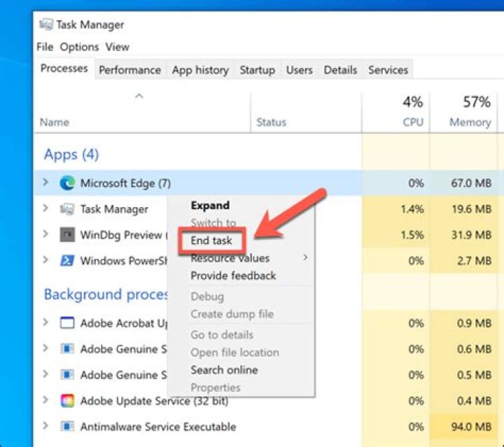Sort processes by Memory column
The height and width of the screenshot is (447, 504).
[470, 122]
